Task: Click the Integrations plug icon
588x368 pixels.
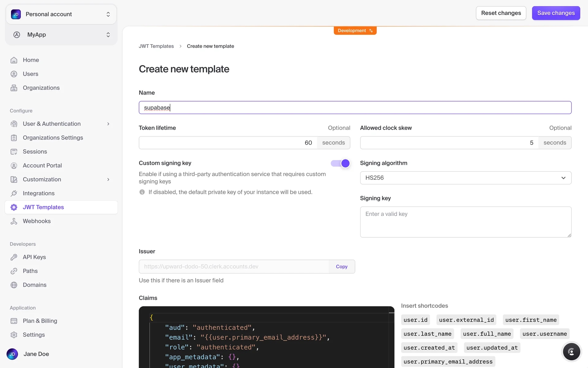Action: (14, 193)
